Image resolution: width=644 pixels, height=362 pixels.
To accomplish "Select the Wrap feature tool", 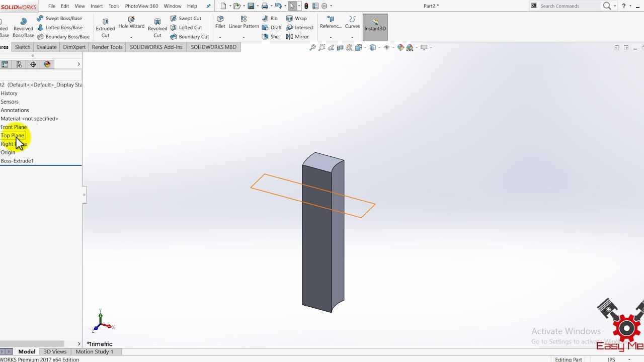I will pos(296,18).
